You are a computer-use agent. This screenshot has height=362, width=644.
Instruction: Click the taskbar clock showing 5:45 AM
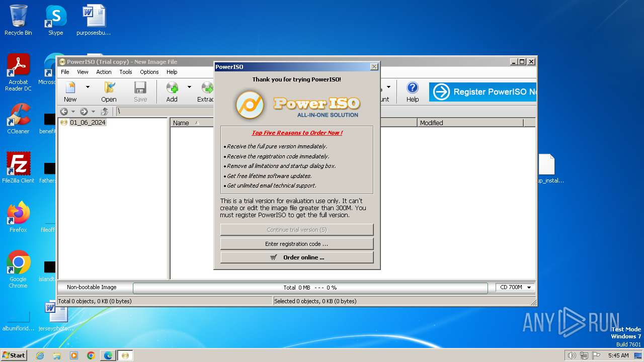[618, 355]
